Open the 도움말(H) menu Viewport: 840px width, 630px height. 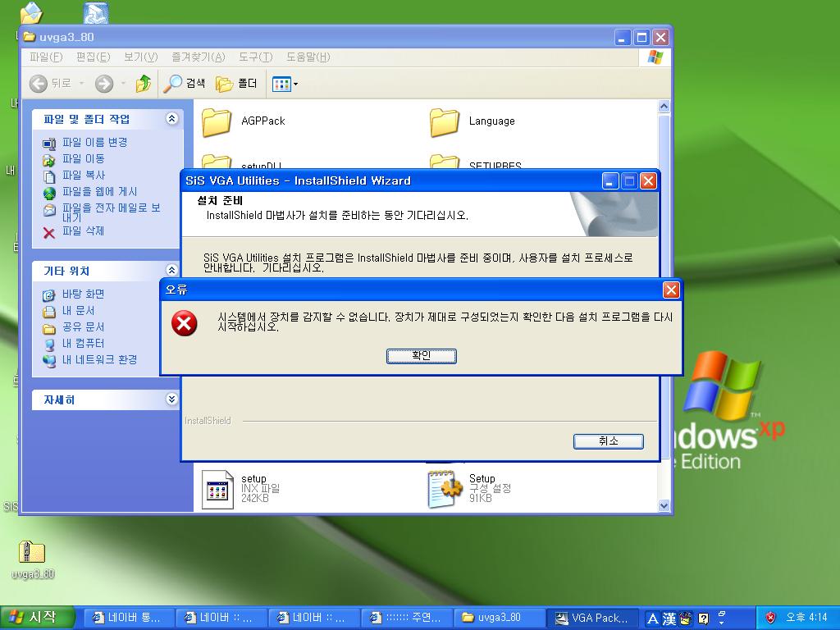click(308, 57)
